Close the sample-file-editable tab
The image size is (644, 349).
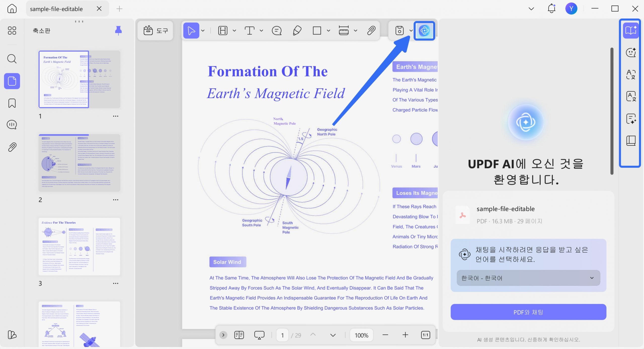pos(99,9)
